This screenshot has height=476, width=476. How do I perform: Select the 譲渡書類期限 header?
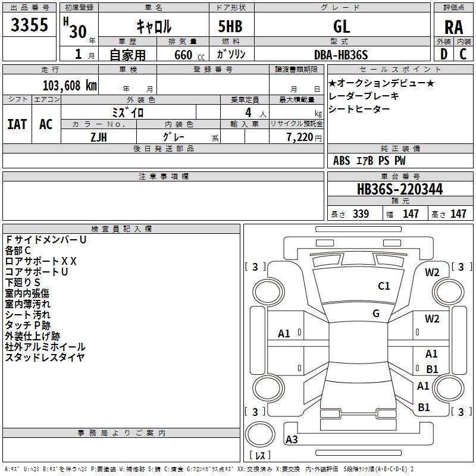pyautogui.click(x=296, y=69)
